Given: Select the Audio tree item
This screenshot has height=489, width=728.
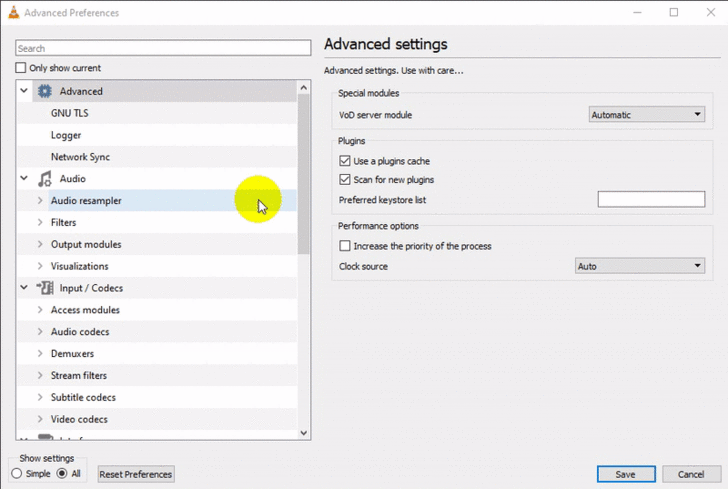Looking at the screenshot, I should tap(72, 179).
